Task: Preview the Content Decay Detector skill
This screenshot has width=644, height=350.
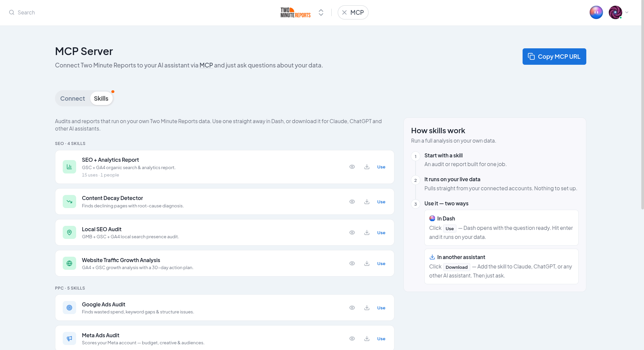Action: coord(352,202)
